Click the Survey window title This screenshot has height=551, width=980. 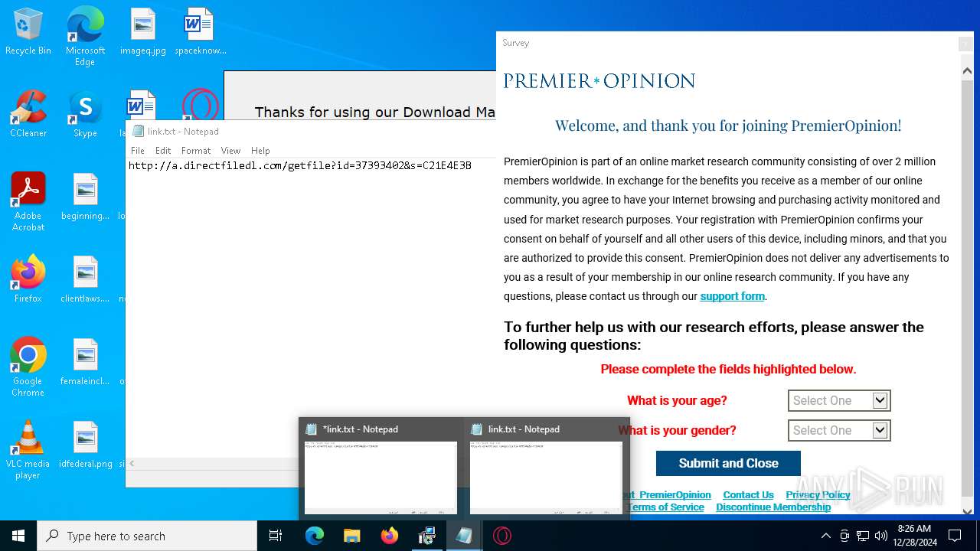point(515,43)
